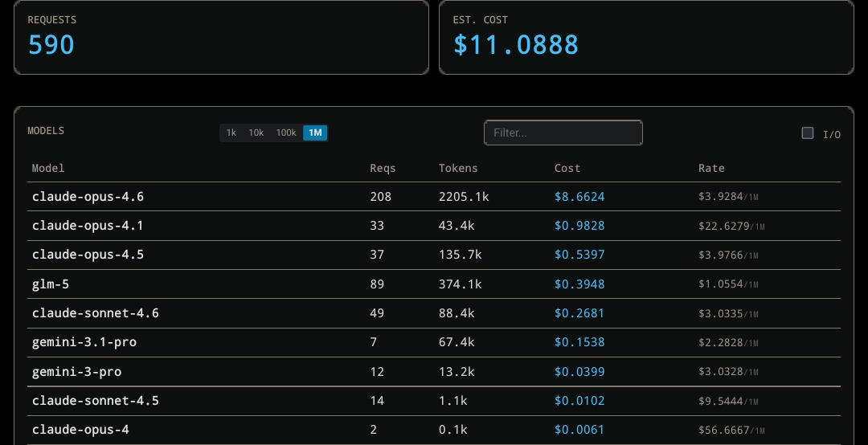868x445 pixels.
Task: Click the MODELS section heading
Action: [46, 131]
